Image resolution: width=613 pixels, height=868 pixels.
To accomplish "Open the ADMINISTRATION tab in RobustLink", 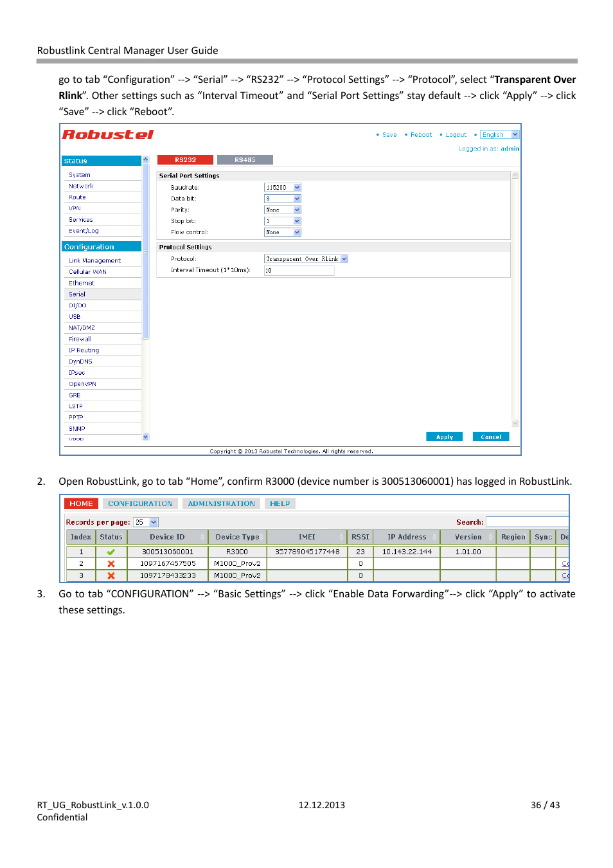I will click(221, 503).
